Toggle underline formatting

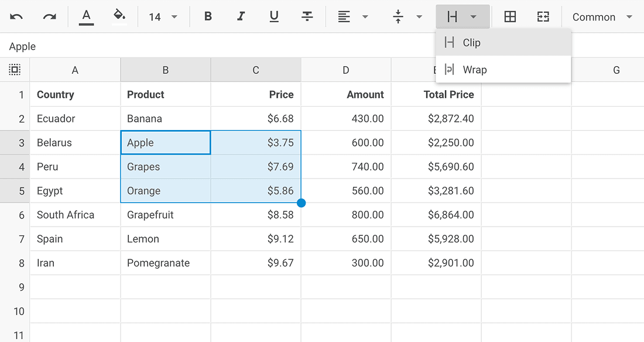(x=274, y=16)
